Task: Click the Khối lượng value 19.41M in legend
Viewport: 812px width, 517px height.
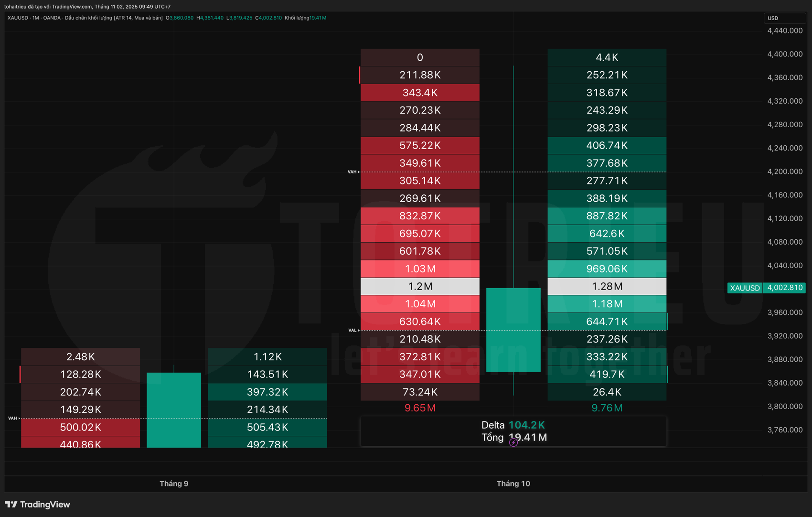Action: point(318,18)
